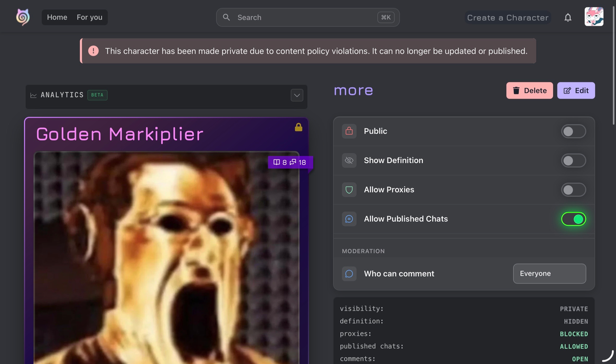Go to the Home tab
This screenshot has height=364, width=616.
(57, 17)
